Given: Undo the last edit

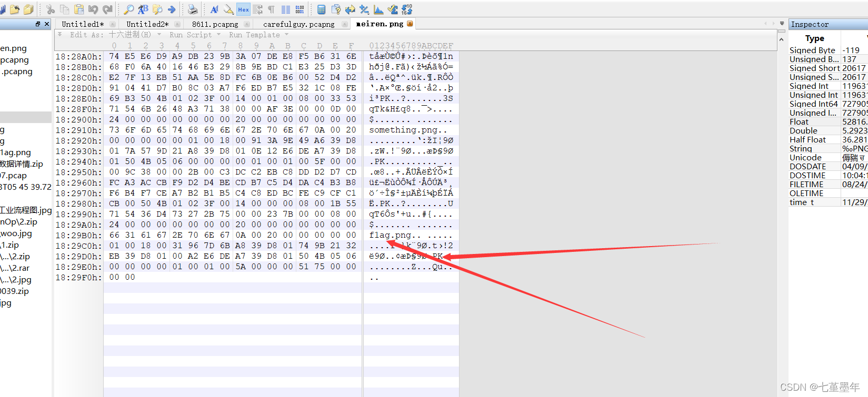Looking at the screenshot, I should (x=93, y=9).
